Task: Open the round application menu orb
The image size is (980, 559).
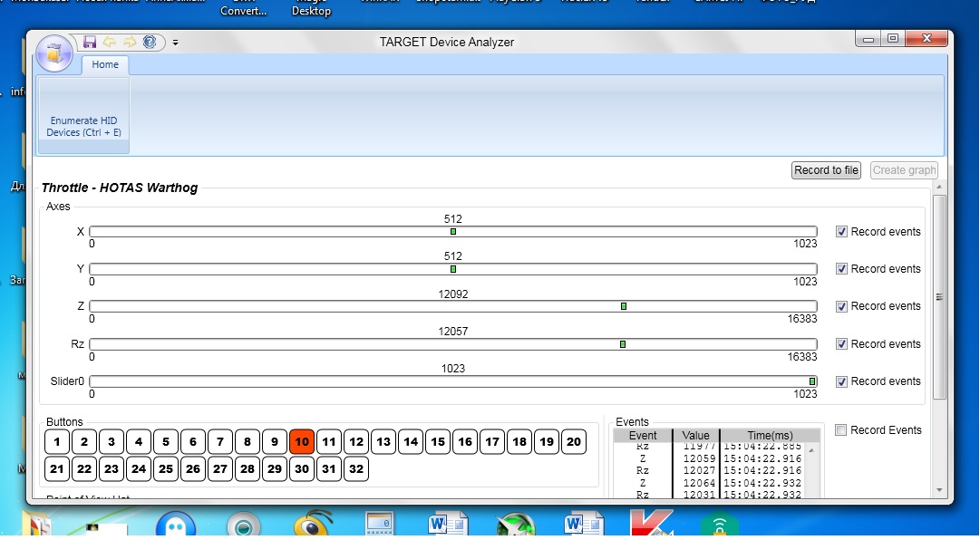Action: [54, 53]
